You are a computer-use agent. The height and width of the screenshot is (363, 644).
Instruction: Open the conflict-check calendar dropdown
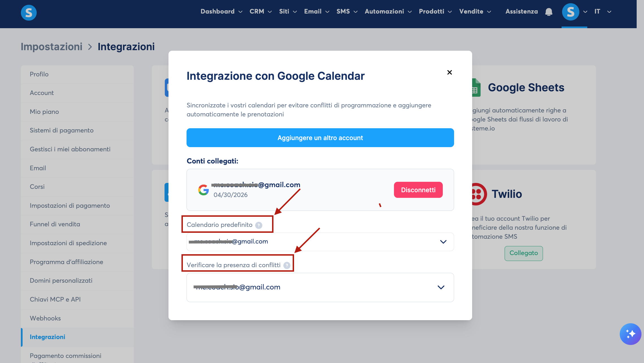(x=320, y=287)
